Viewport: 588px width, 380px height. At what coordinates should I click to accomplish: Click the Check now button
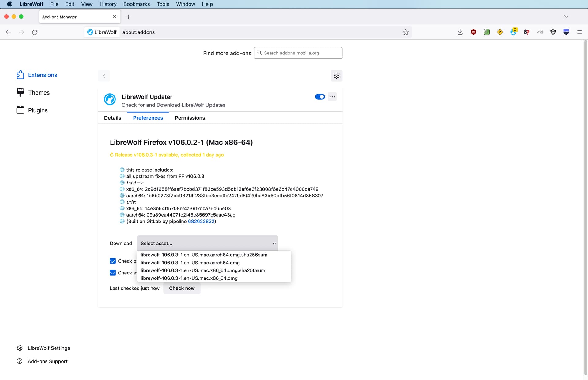tap(182, 288)
